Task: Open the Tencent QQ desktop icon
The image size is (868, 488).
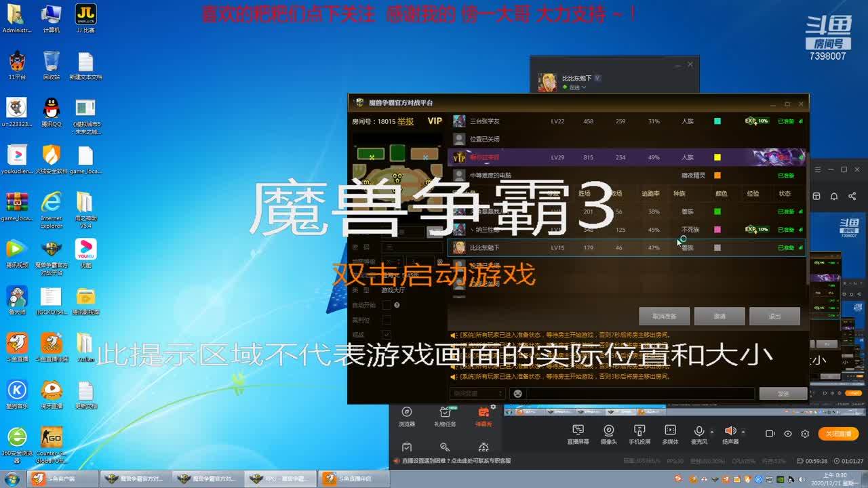Action: [x=52, y=112]
